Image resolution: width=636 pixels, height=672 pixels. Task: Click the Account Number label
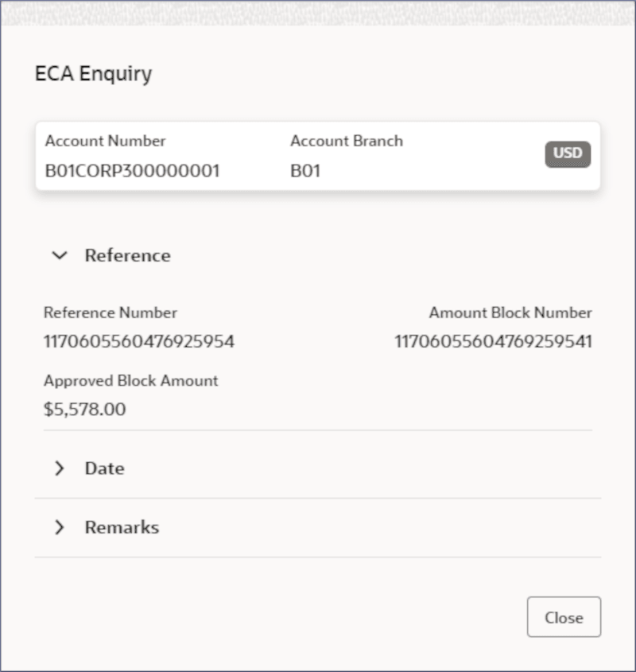105,141
